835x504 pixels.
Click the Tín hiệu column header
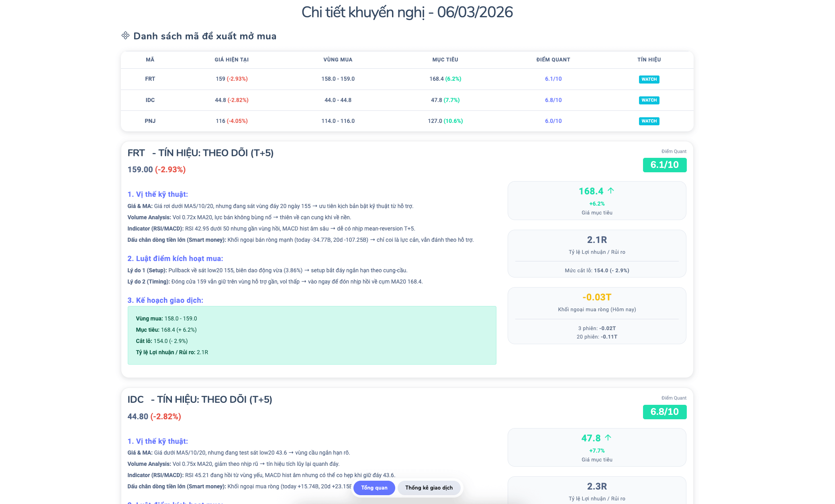point(649,59)
